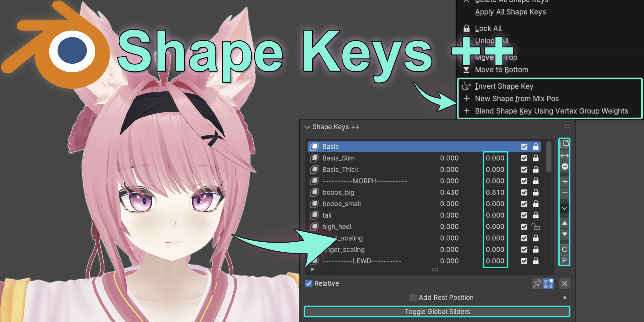The width and height of the screenshot is (644, 322).
Task: Click the animate dot beside Add Rest Position
Action: pyautogui.click(x=565, y=297)
